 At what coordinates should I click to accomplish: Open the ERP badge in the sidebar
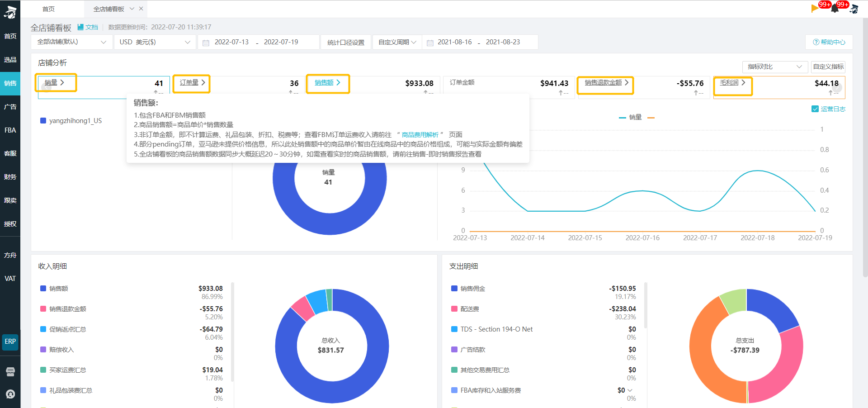10,342
